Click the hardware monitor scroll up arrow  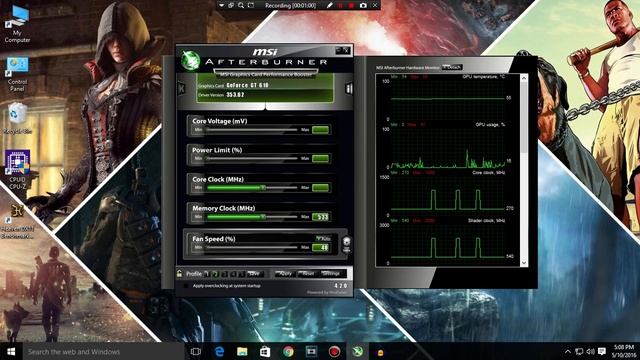click(524, 78)
